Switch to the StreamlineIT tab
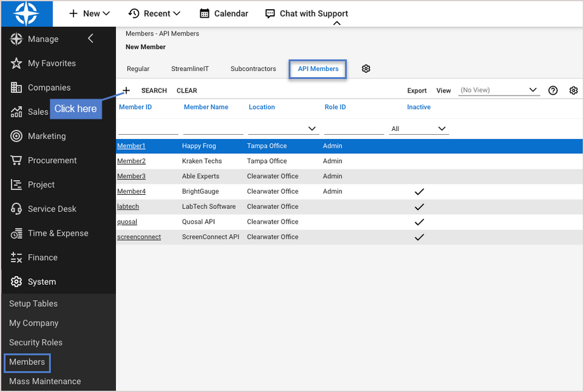Viewport: 584px width, 392px height. (x=190, y=69)
